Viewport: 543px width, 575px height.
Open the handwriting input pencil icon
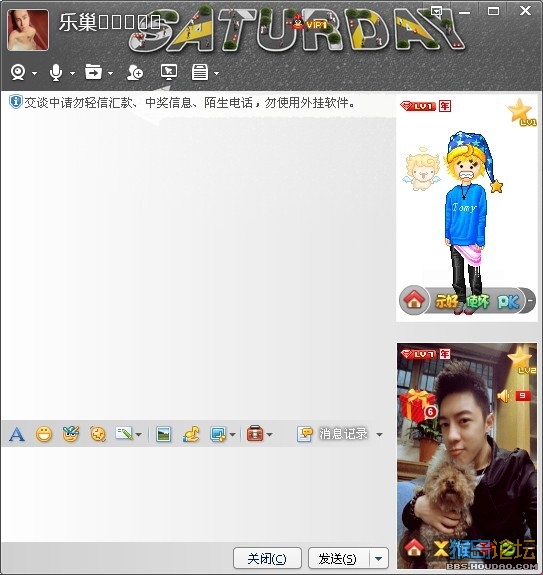pyautogui.click(x=124, y=433)
